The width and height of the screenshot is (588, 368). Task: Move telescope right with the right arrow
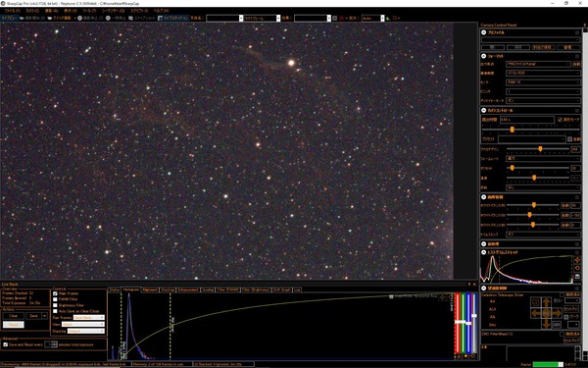557,313
